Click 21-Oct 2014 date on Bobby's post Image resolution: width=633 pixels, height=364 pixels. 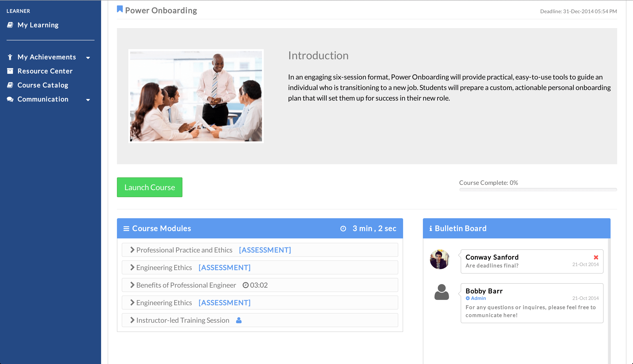(x=586, y=298)
